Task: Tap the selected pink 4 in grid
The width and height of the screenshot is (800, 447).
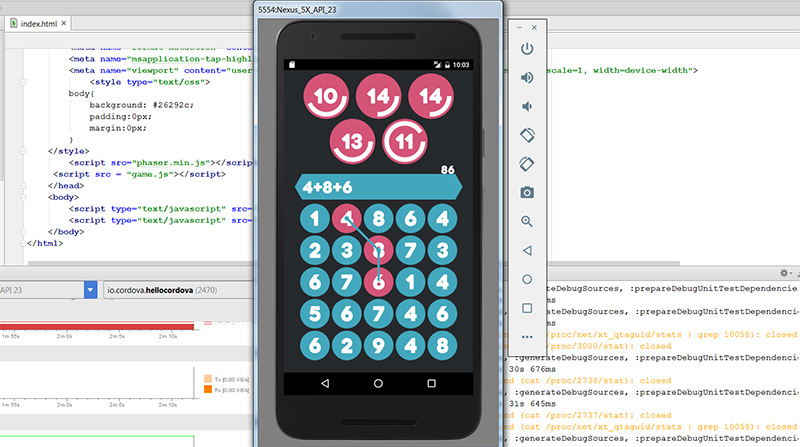Action: (347, 218)
